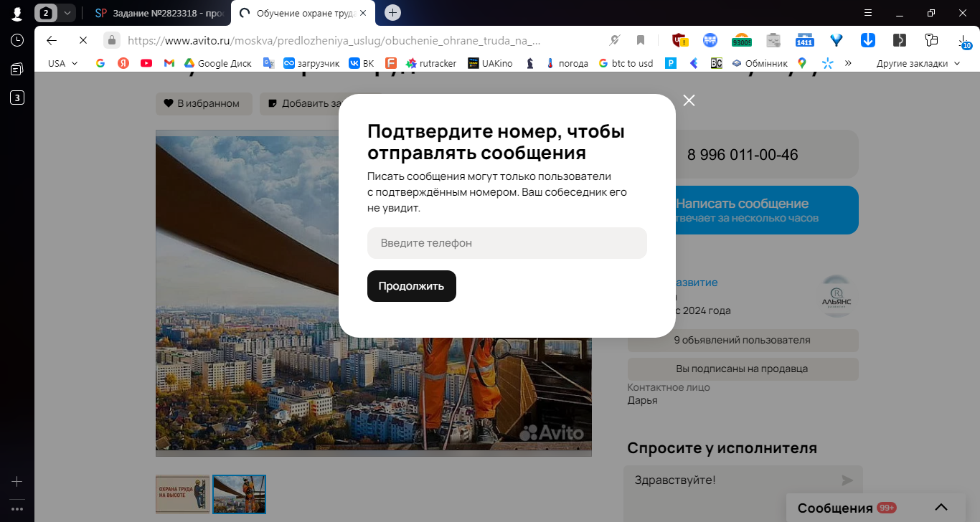Select the Охрана труда на высоте thumbnail

(183, 494)
